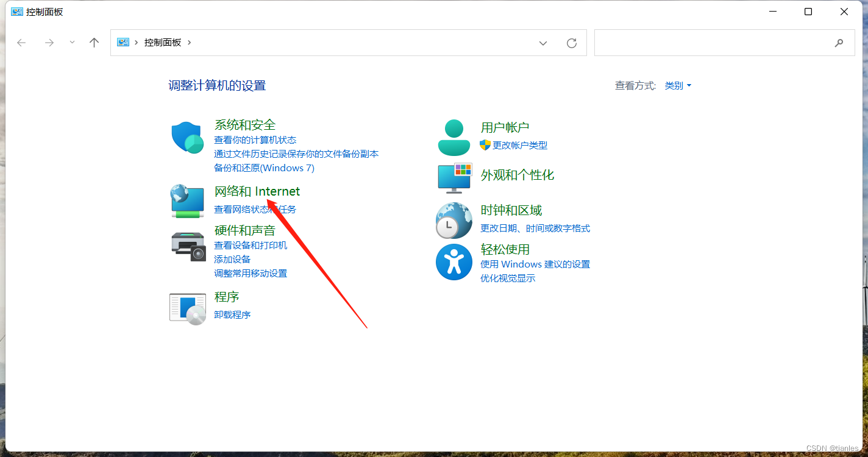
Task: Expand the chevron before 控制面板 breadcrumb
Action: coord(137,42)
